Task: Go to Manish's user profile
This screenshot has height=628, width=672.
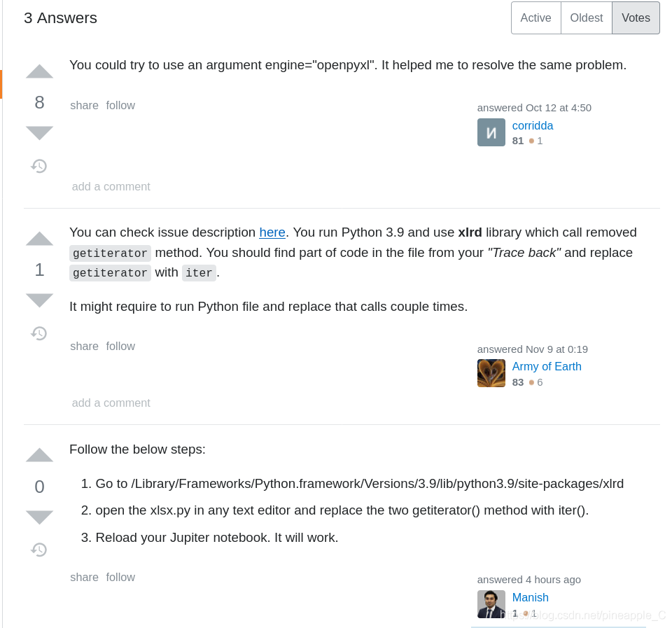Action: click(x=530, y=597)
